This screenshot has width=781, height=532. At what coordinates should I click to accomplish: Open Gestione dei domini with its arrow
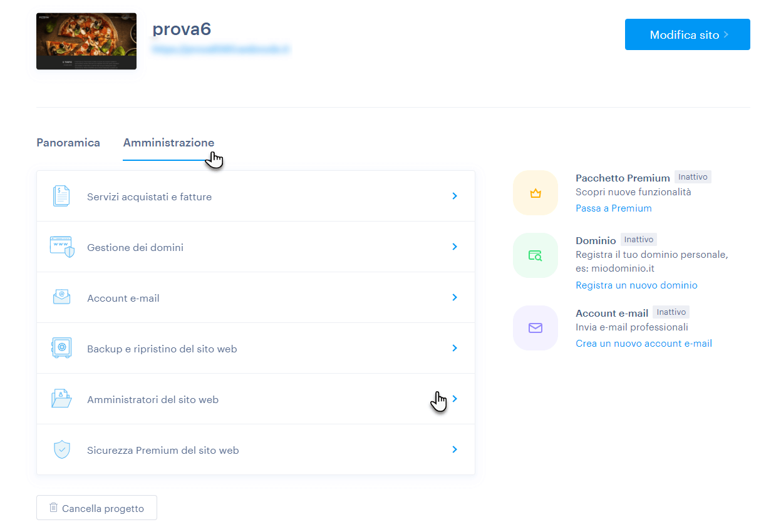[455, 247]
